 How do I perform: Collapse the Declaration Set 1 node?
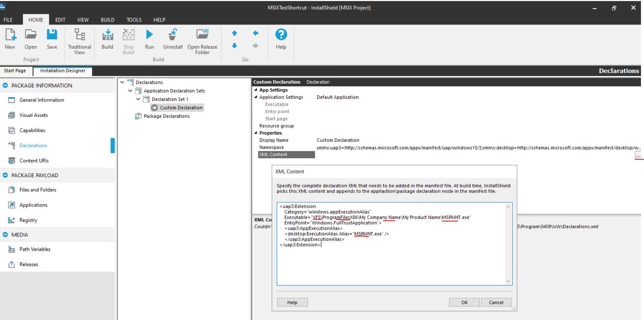[138, 99]
